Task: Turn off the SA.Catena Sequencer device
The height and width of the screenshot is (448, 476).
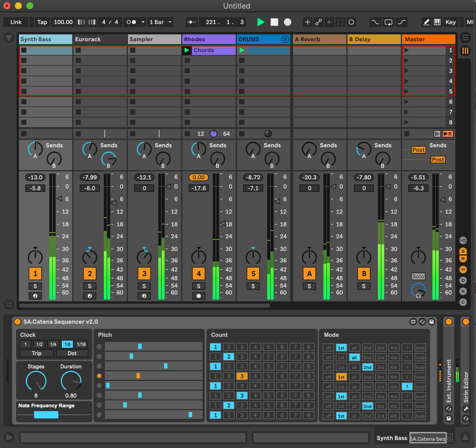Action: click(18, 322)
